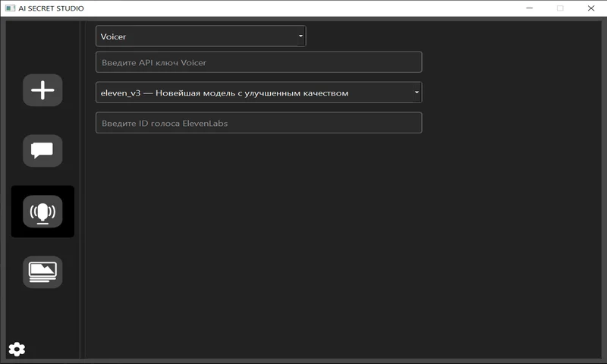Focus the Voicer API key input field
The width and height of the screenshot is (607, 364).
pyautogui.click(x=259, y=62)
